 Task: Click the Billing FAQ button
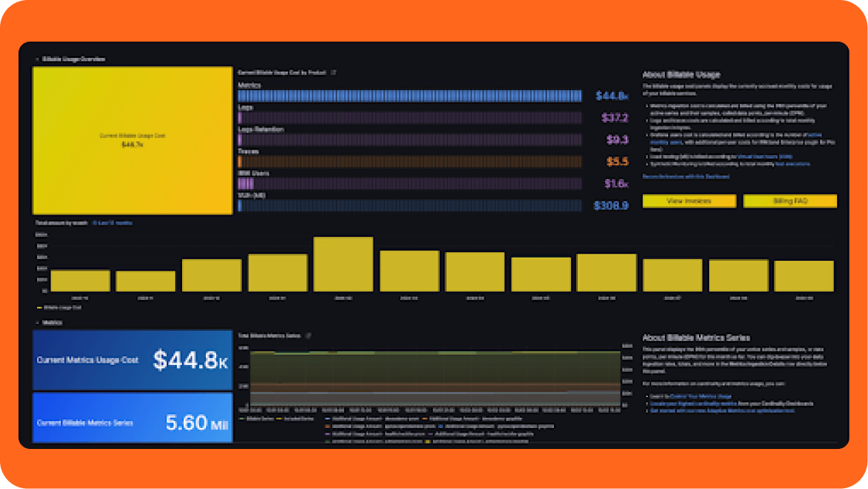[x=789, y=201]
